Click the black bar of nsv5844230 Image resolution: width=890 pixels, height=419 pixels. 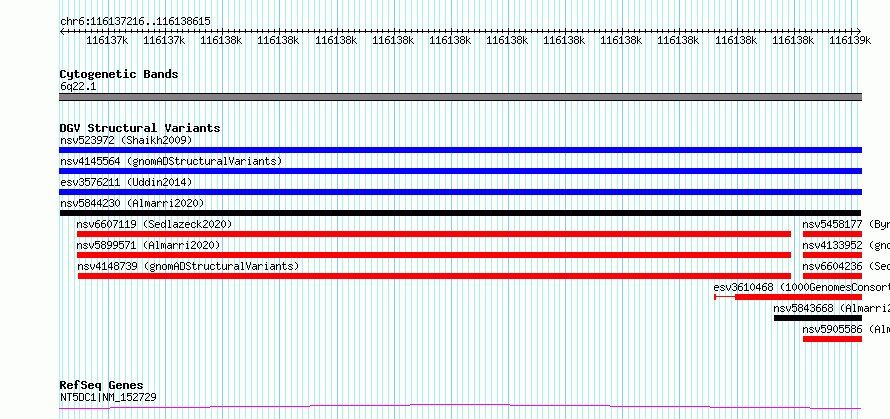point(460,213)
